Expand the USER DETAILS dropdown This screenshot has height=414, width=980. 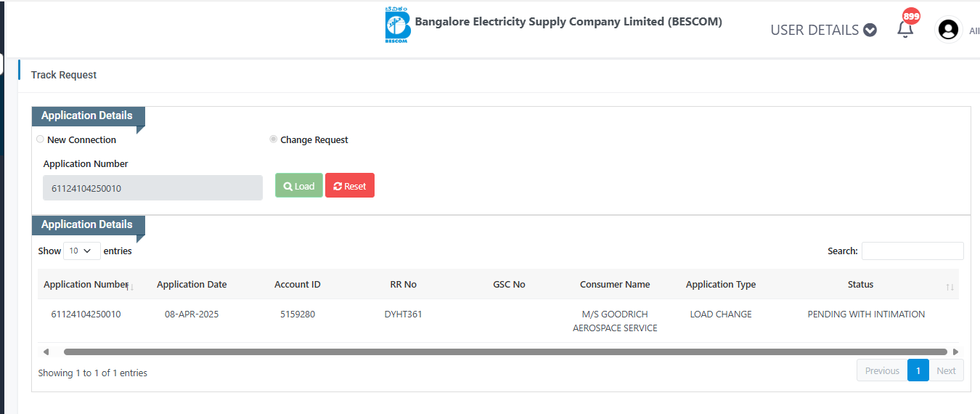click(823, 30)
